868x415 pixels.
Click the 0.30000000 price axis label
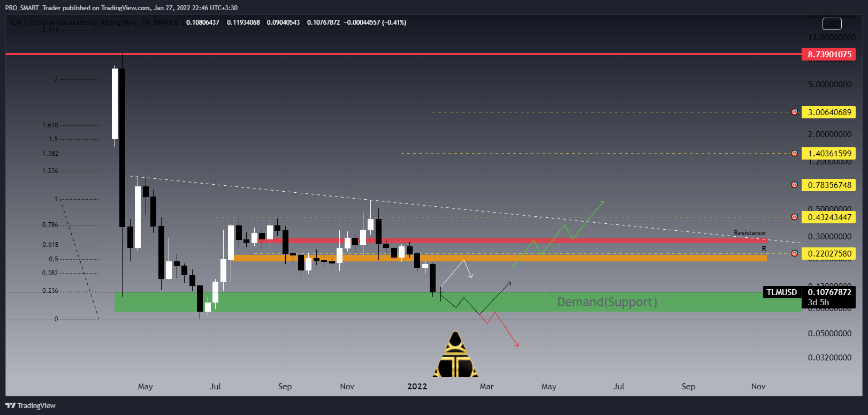(829, 237)
